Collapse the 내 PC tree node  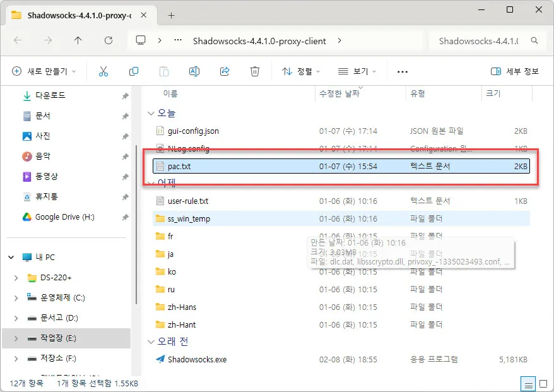(x=11, y=257)
